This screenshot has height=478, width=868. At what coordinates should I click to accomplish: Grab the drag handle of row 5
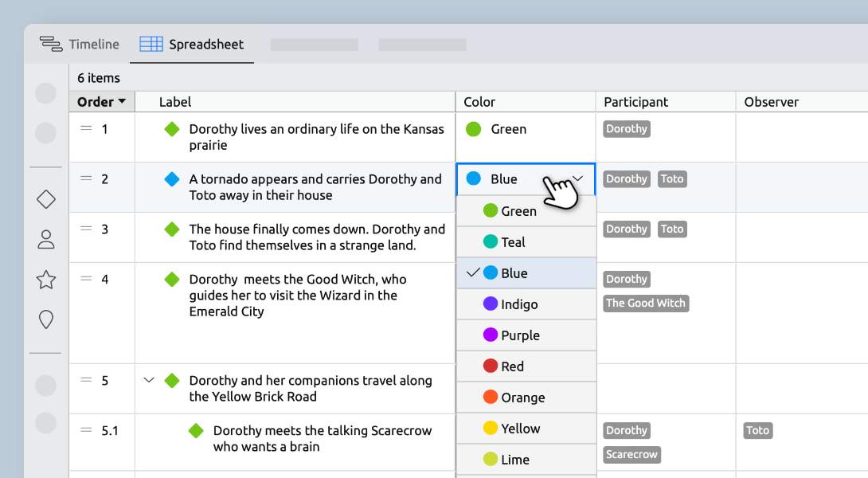pyautogui.click(x=86, y=379)
